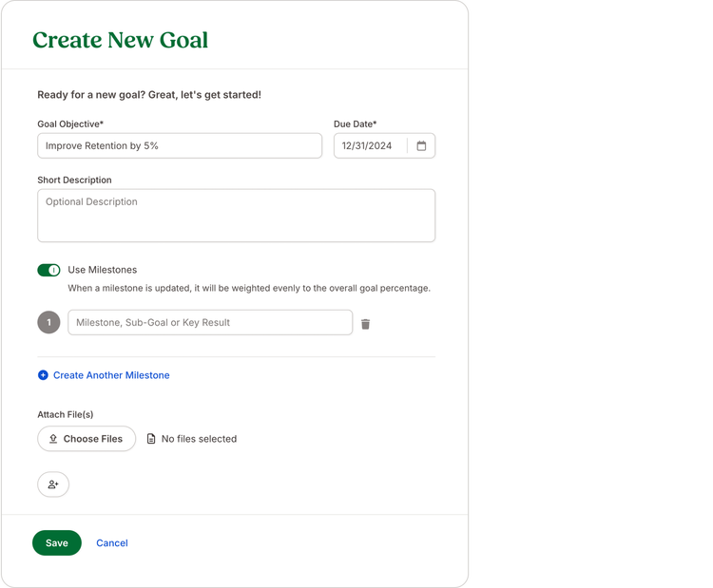Delete milestone 1 with the trash icon
Image resolution: width=713 pixels, height=588 pixels.
[366, 324]
